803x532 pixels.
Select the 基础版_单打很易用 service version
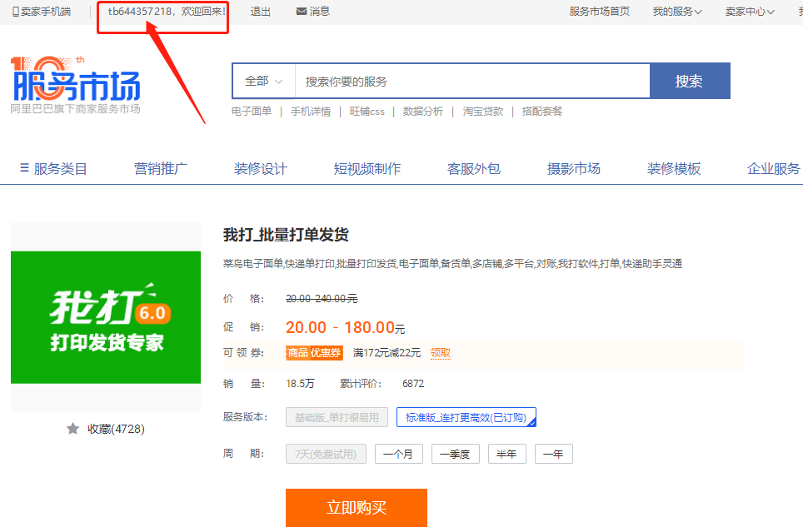[337, 417]
